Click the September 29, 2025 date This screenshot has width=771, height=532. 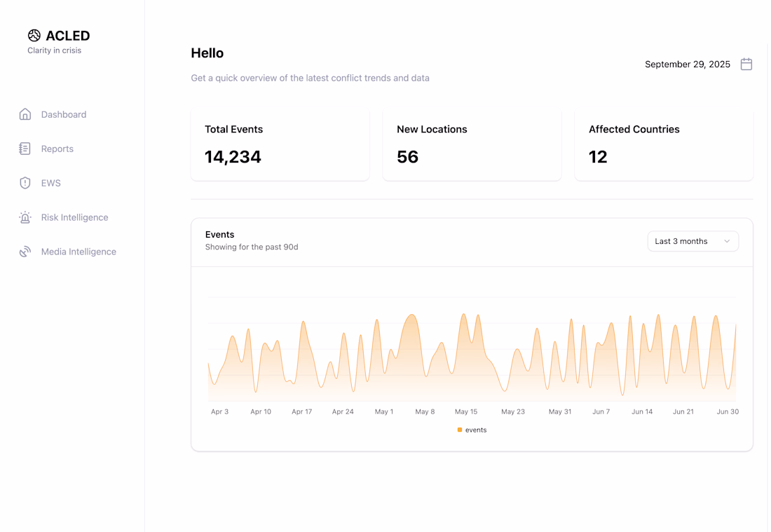pyautogui.click(x=687, y=64)
